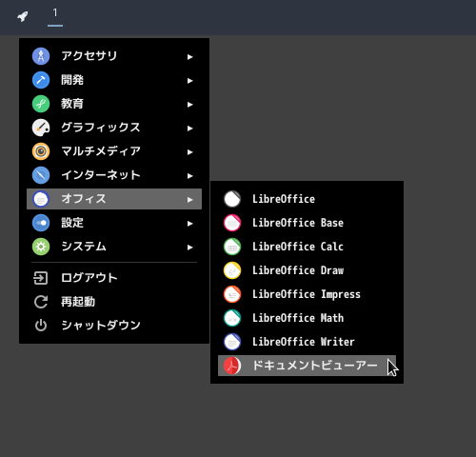Click the 開発 hammer icon
Viewport: 476px width, 457px height.
click(41, 80)
